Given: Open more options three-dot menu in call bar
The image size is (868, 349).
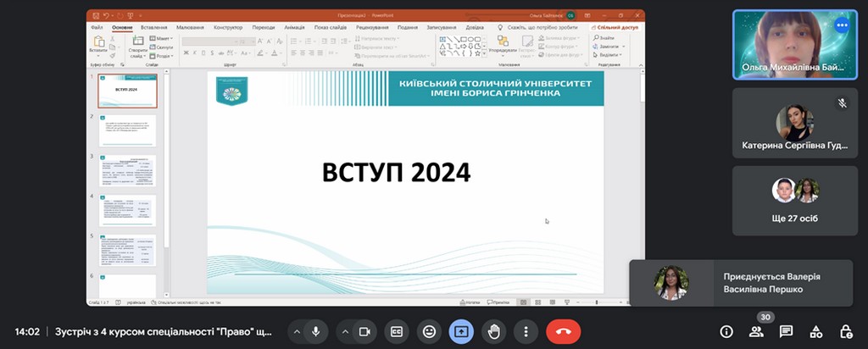Looking at the screenshot, I should pyautogui.click(x=526, y=331).
